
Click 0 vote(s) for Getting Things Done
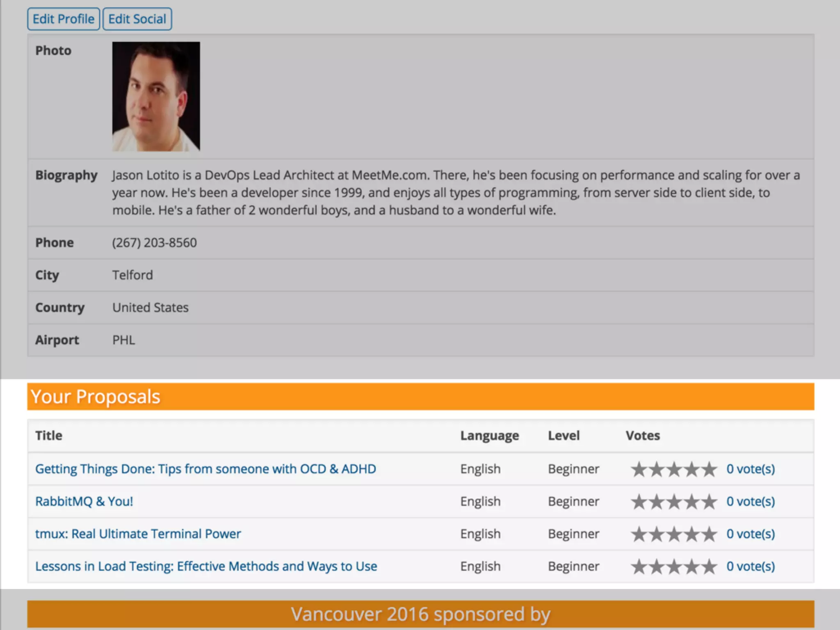(751, 469)
